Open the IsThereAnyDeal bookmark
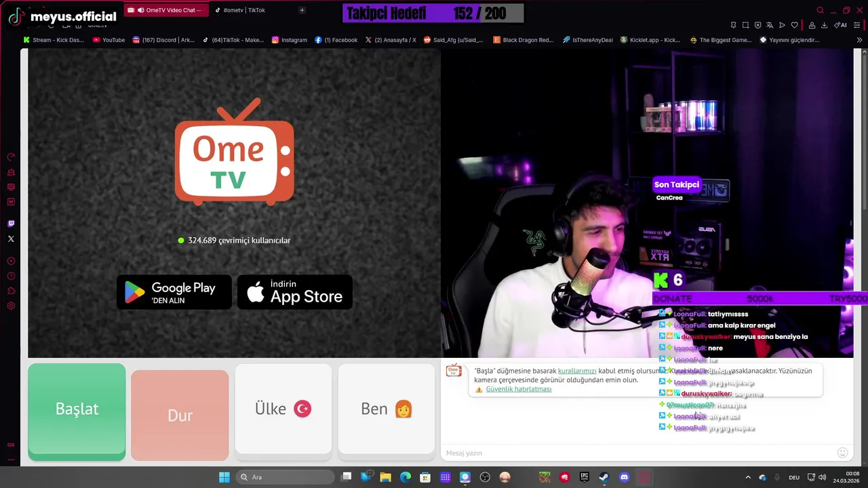This screenshot has height=488, width=868. tap(588, 40)
